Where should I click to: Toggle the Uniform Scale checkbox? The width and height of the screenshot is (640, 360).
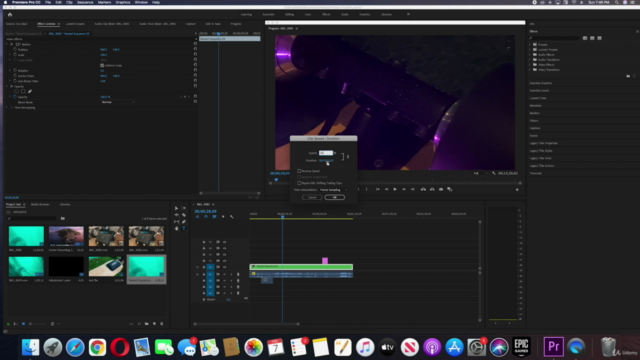pos(102,65)
